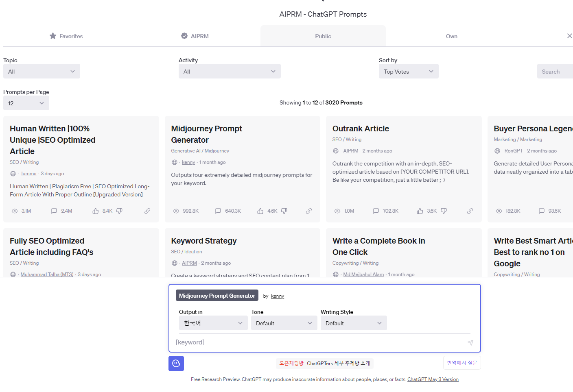Expand the Tone dropdown
This screenshot has height=392, width=573.
(x=284, y=323)
